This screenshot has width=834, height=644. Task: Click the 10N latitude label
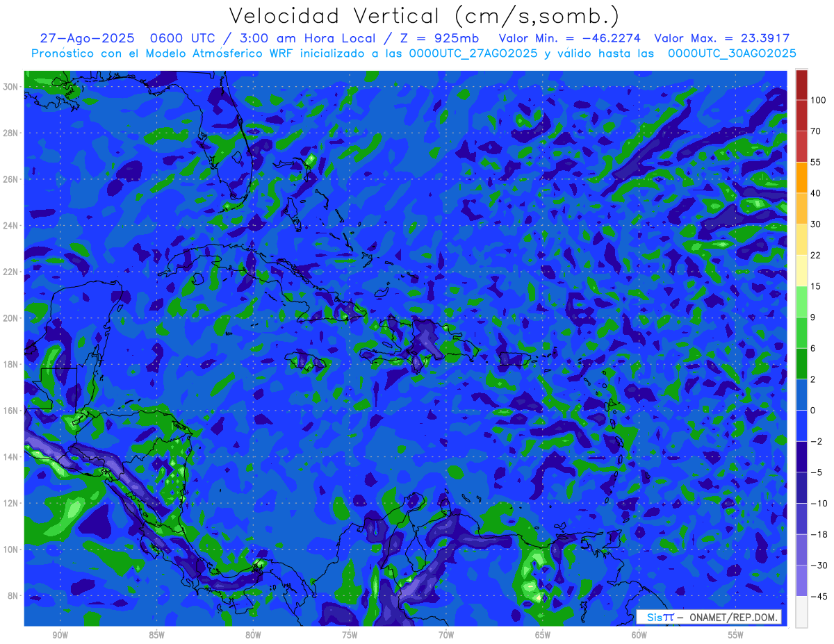click(x=12, y=550)
